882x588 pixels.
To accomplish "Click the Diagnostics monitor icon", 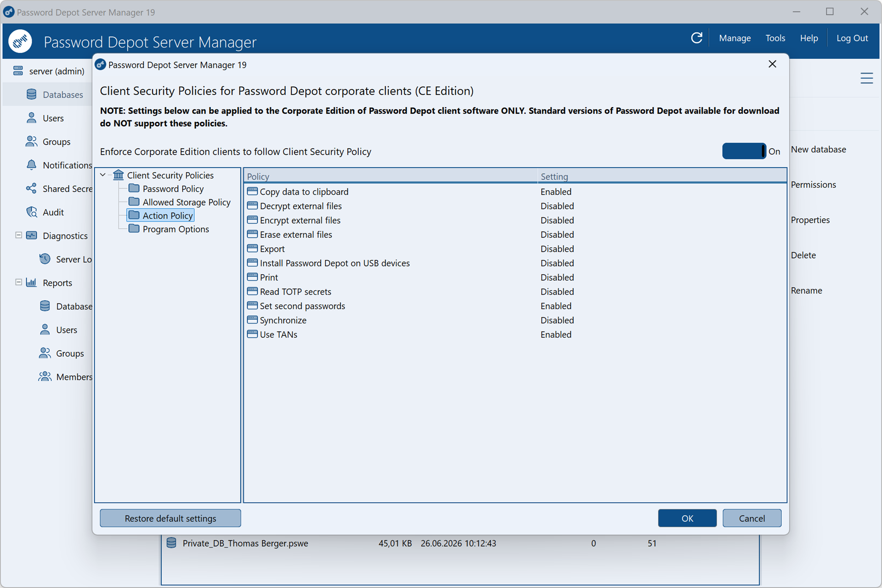I will pyautogui.click(x=31, y=235).
